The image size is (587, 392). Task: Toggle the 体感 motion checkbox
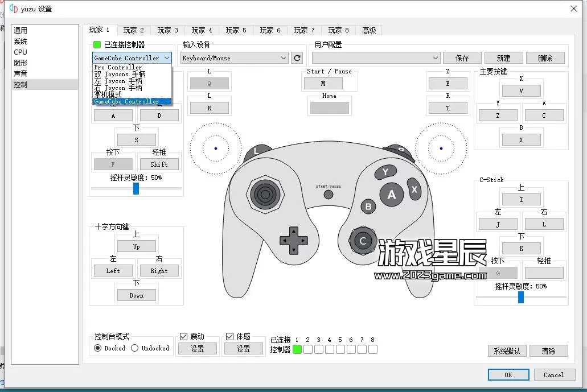coord(230,336)
